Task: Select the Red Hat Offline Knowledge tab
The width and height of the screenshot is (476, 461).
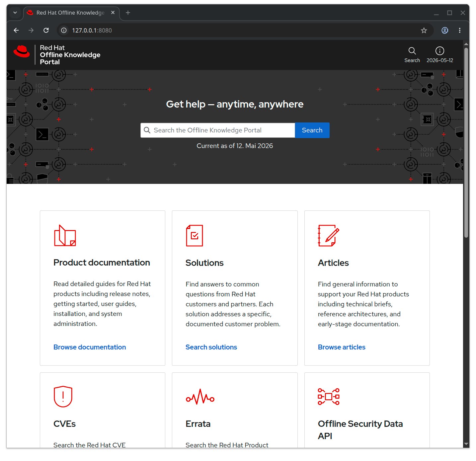Action: [71, 13]
